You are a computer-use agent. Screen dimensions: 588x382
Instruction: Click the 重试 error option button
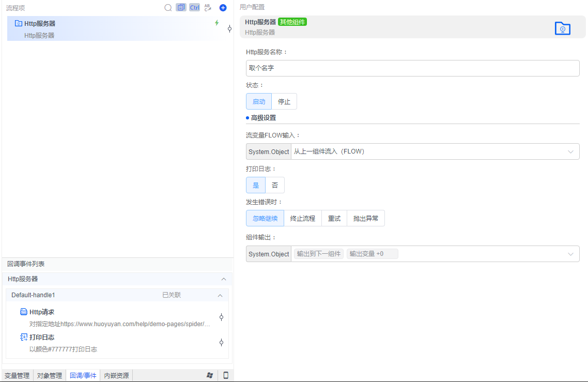(x=334, y=218)
